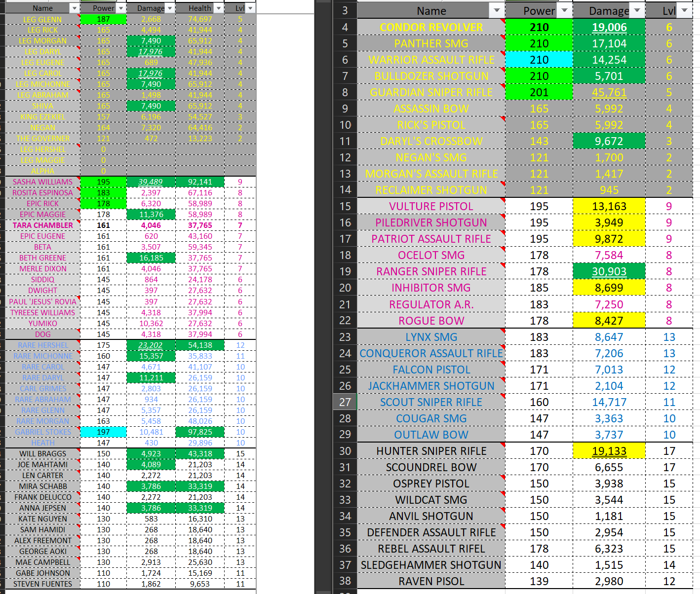
Task: Click GABRIEL STOKES power value 197
Action: pyautogui.click(x=103, y=432)
